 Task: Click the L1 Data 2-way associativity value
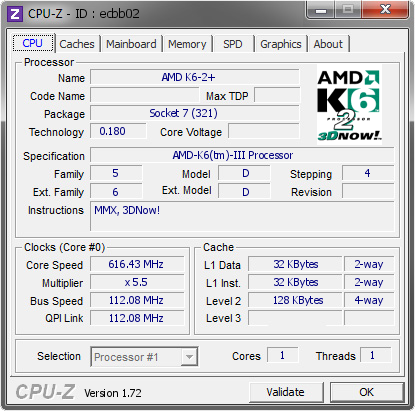pyautogui.click(x=369, y=264)
